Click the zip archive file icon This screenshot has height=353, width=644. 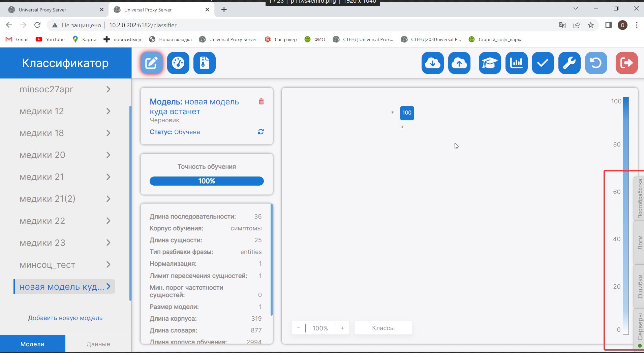coord(204,63)
